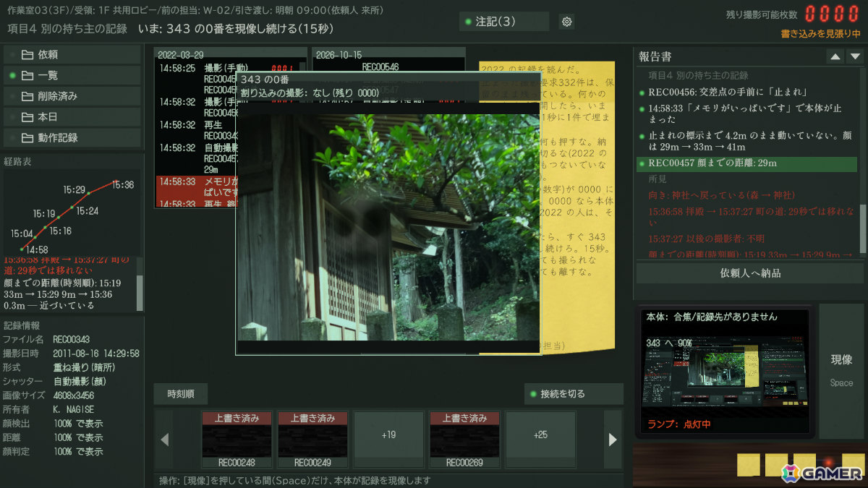Screen dimensions: 868x488
Task: Click the 2022-03-29 log panel header
Action: click(231, 54)
